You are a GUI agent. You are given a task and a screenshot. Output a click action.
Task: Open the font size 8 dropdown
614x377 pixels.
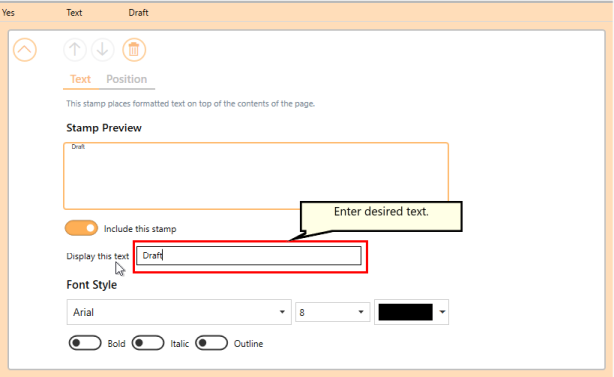point(332,312)
